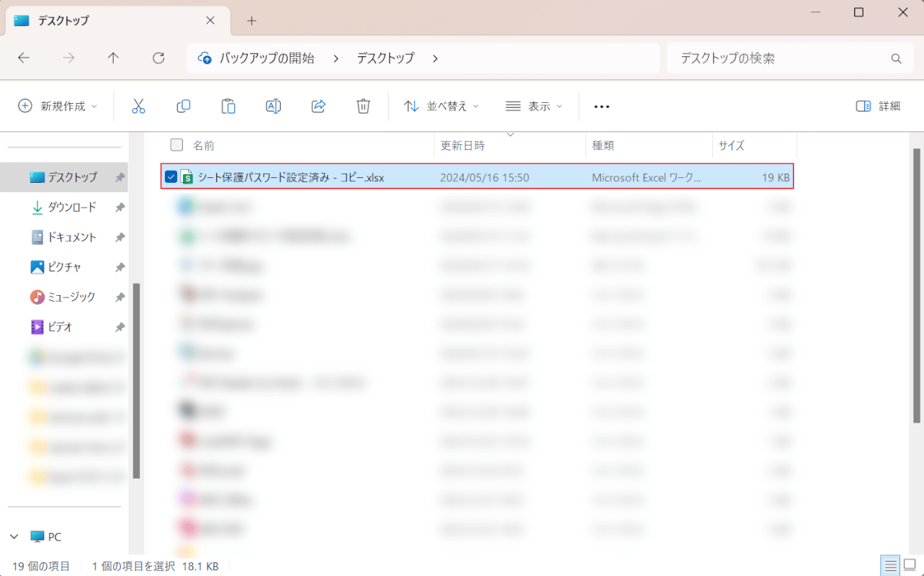The image size is (924, 576).
Task: Go up one folder level
Action: point(113,58)
